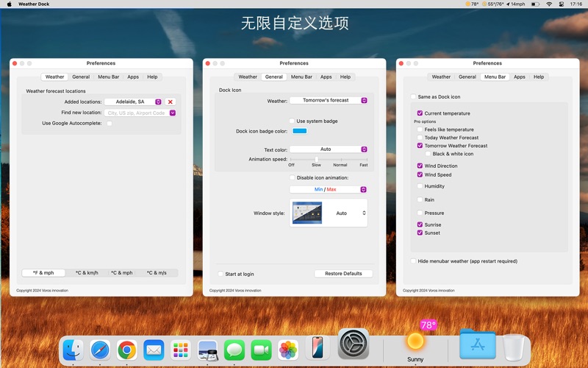
Task: Open Safari from the dock
Action: pyautogui.click(x=100, y=350)
